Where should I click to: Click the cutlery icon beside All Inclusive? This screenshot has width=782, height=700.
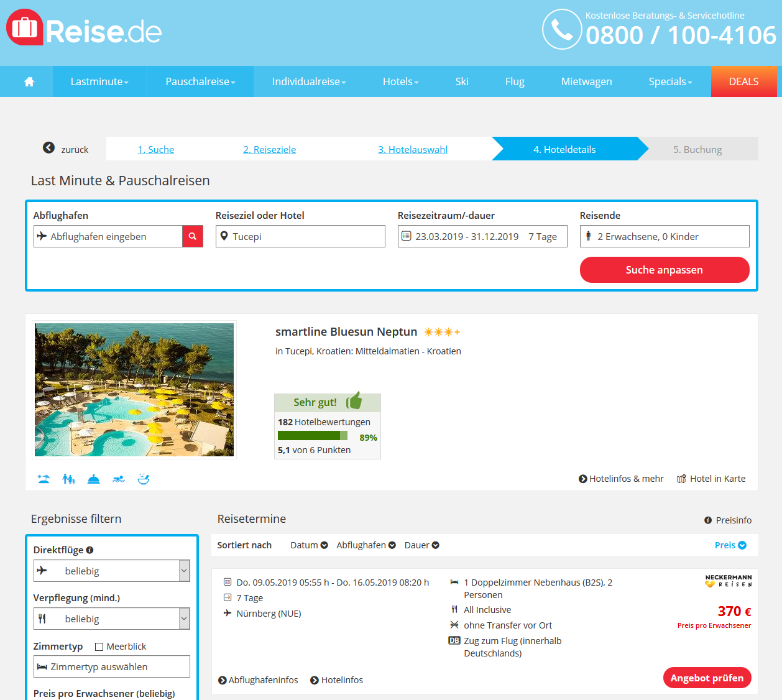tap(454, 609)
